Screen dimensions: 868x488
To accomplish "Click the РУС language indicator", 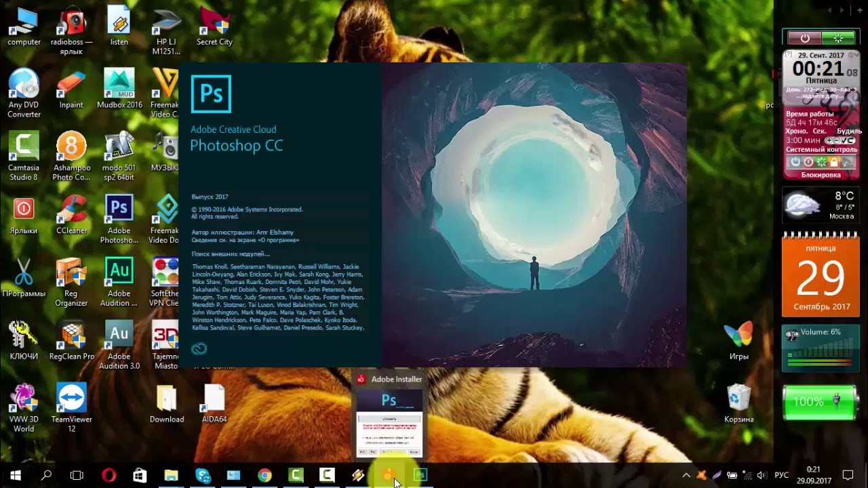I will coord(781,475).
